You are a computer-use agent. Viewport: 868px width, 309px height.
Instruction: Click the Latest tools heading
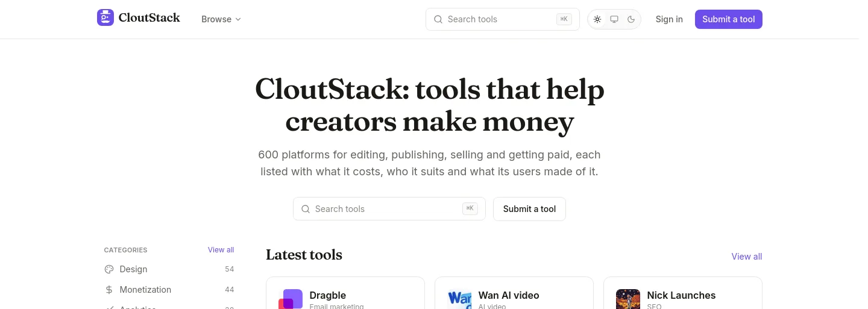tap(304, 255)
